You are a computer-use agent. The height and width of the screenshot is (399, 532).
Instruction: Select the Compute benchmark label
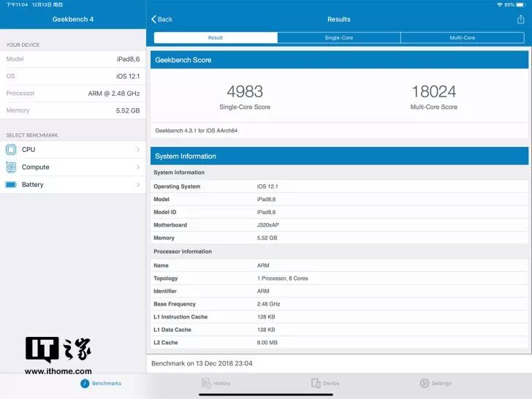pos(36,167)
